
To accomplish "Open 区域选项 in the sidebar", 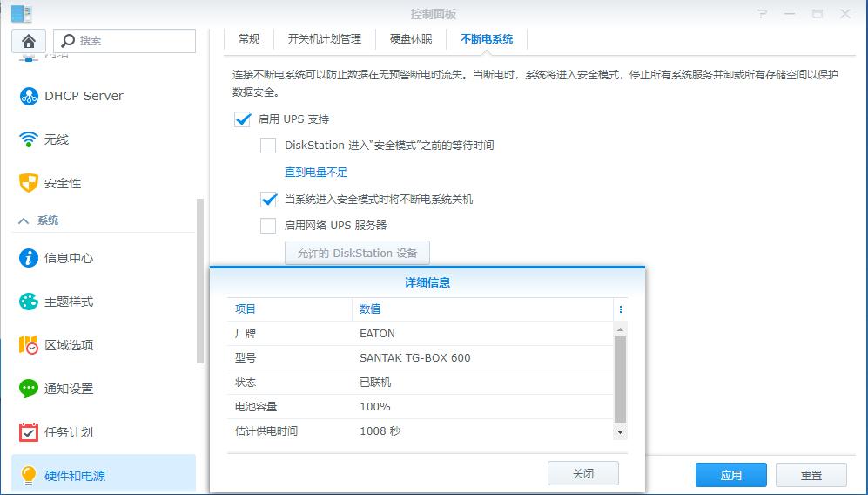I will point(69,345).
